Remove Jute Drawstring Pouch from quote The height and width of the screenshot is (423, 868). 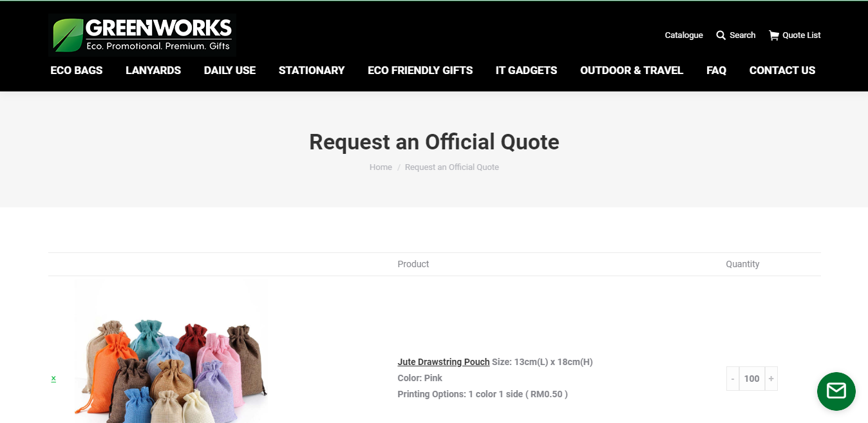(53, 379)
